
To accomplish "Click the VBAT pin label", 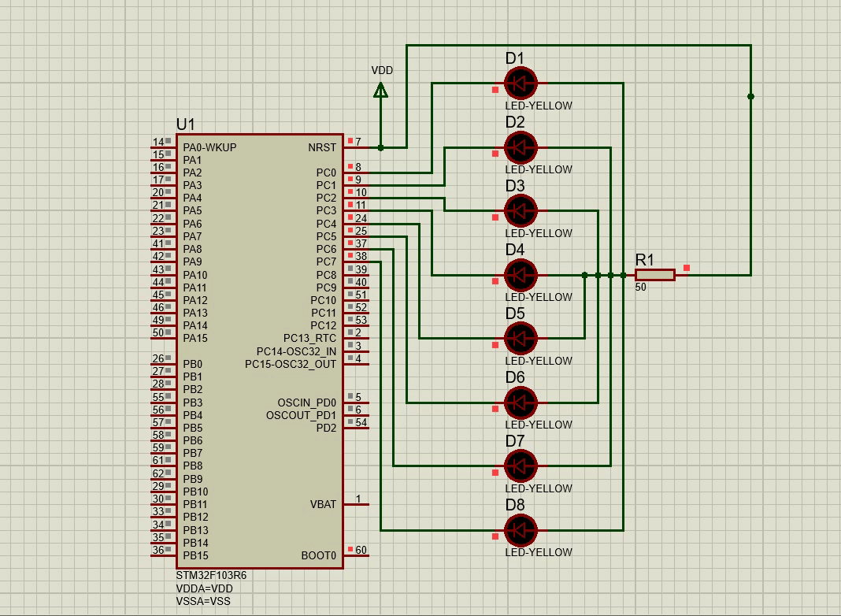I will 323,504.
